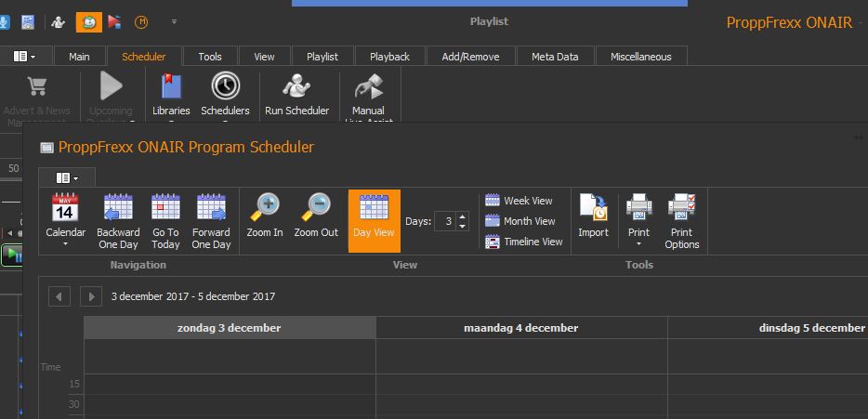Open the Tools ribbon tab
Viewport: 868px width, 419px height.
pos(210,57)
